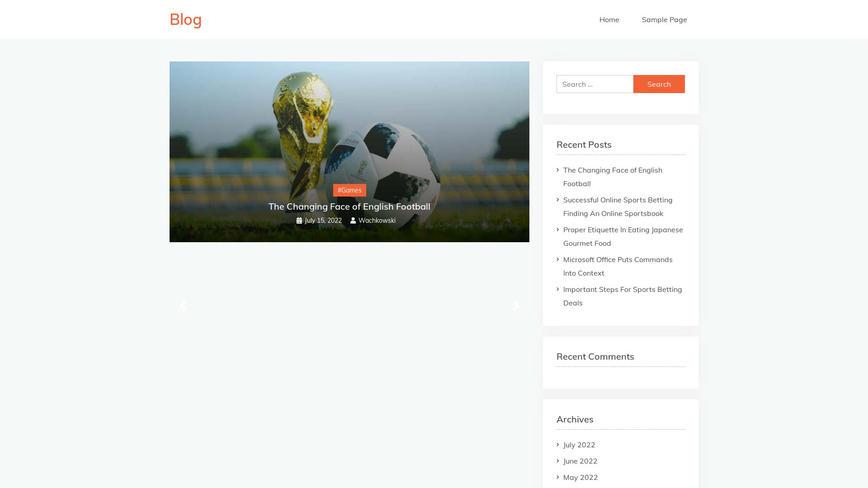Click the Blog site title
This screenshot has height=488, width=868.
pos(185,19)
